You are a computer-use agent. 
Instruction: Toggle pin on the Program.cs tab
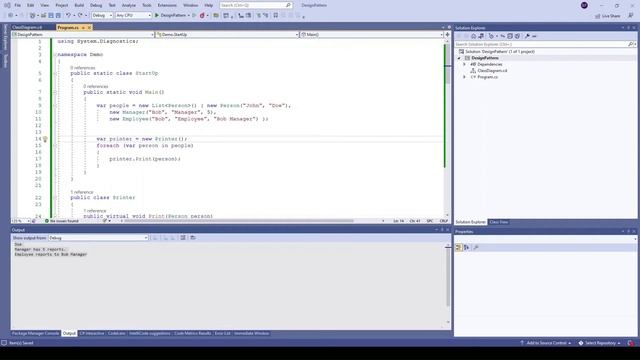coord(83,27)
